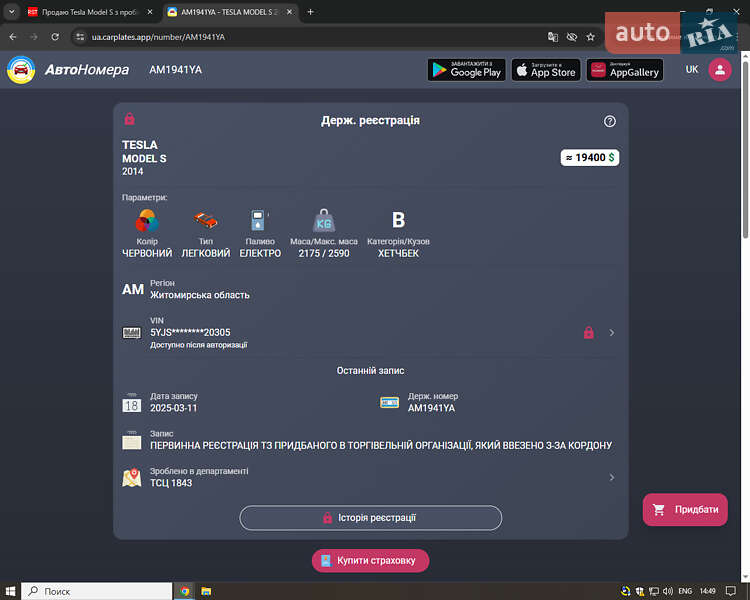Image resolution: width=750 pixels, height=600 pixels.
Task: Click the crossed-eye tracking icon in address bar
Action: (x=572, y=37)
